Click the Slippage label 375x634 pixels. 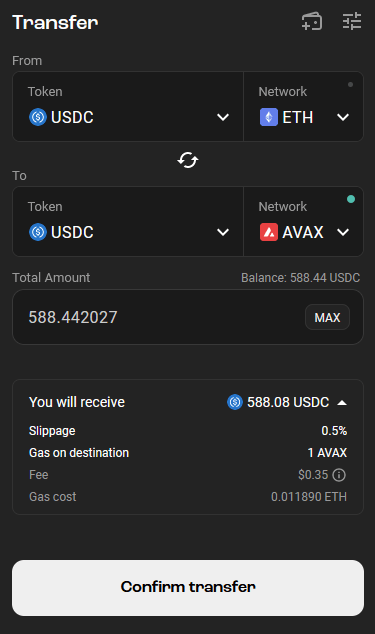(52, 431)
